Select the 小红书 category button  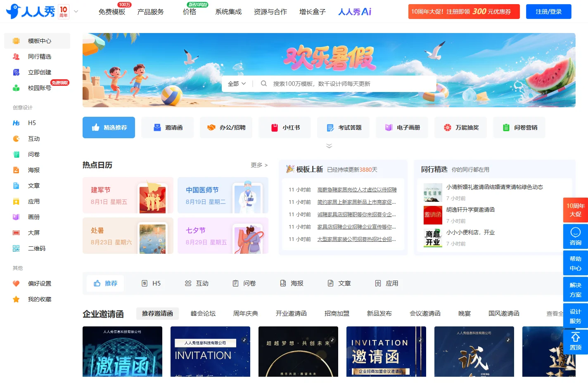pyautogui.click(x=285, y=128)
